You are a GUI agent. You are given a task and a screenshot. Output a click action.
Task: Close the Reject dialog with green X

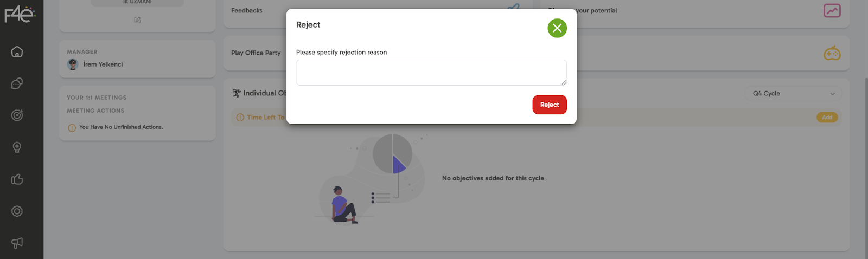tap(557, 28)
